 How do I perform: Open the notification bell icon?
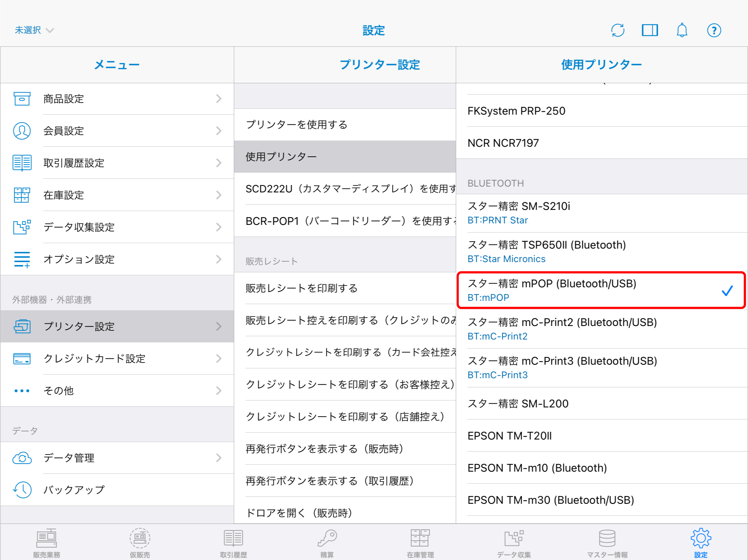tap(682, 30)
